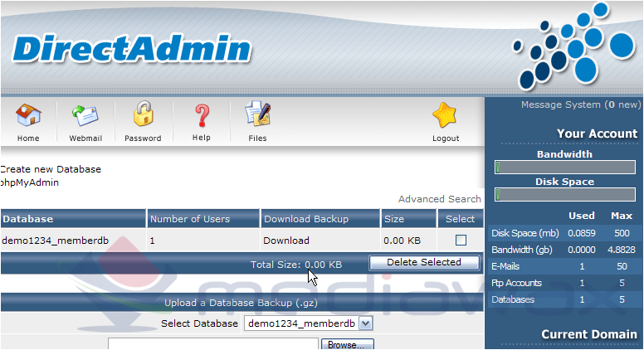Click the Max column heading in sidebar
This screenshot has height=350, width=644.
pos(622,216)
